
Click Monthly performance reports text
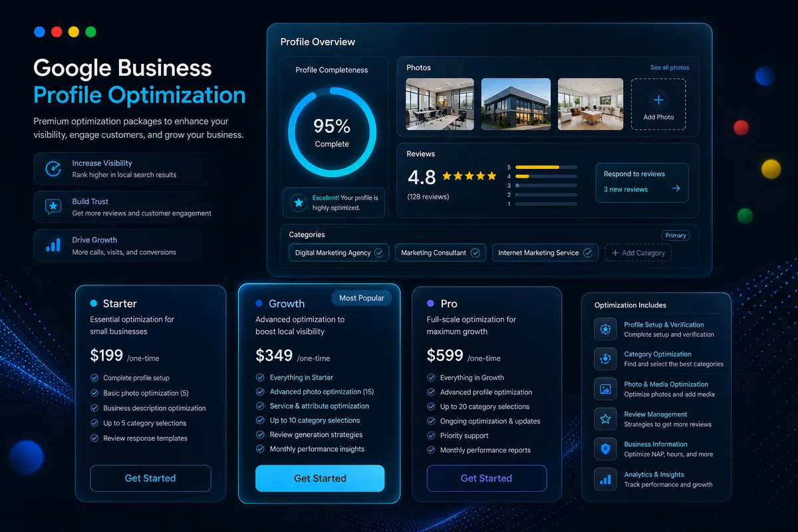(485, 450)
